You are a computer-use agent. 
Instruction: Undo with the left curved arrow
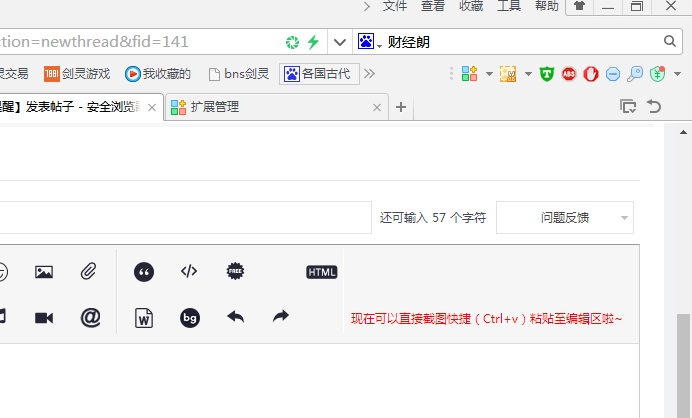coord(236,316)
